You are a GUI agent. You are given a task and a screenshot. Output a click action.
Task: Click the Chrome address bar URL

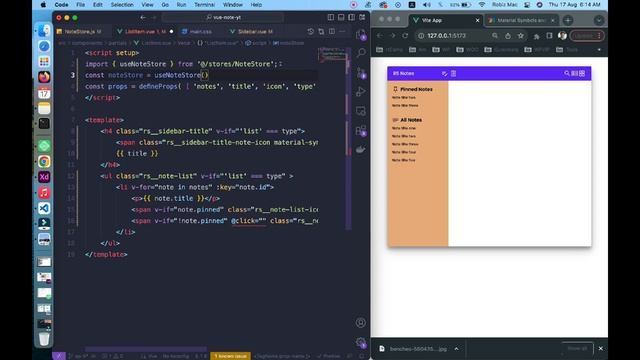coord(447,36)
